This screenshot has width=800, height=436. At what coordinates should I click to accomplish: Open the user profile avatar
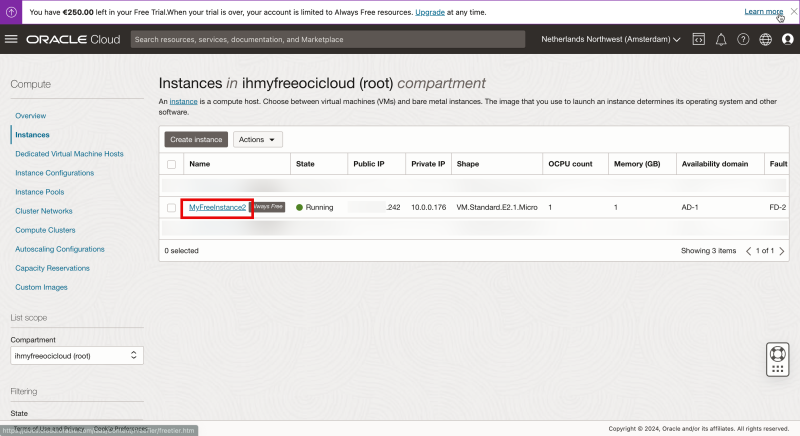[x=787, y=39]
